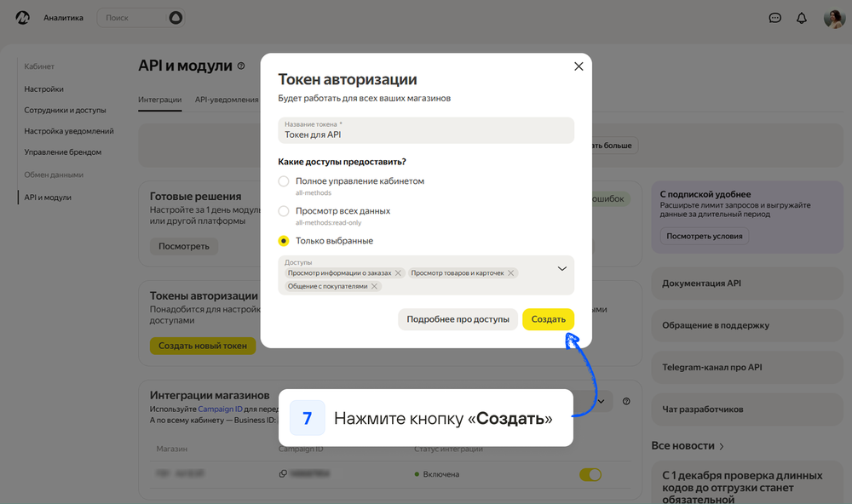
Task: Expand Все новости chevron
Action: [x=722, y=446]
